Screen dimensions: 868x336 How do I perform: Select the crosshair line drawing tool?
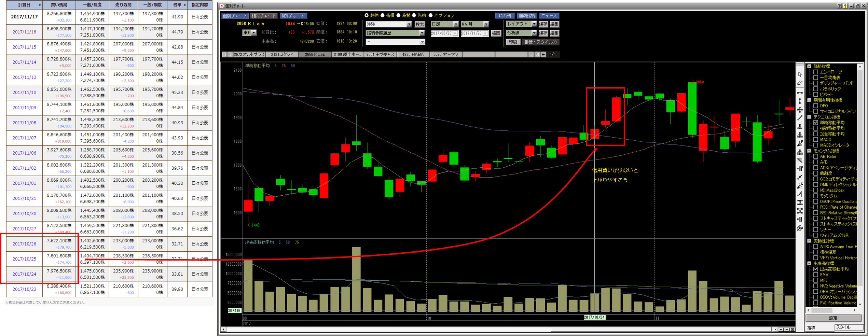[x=800, y=110]
